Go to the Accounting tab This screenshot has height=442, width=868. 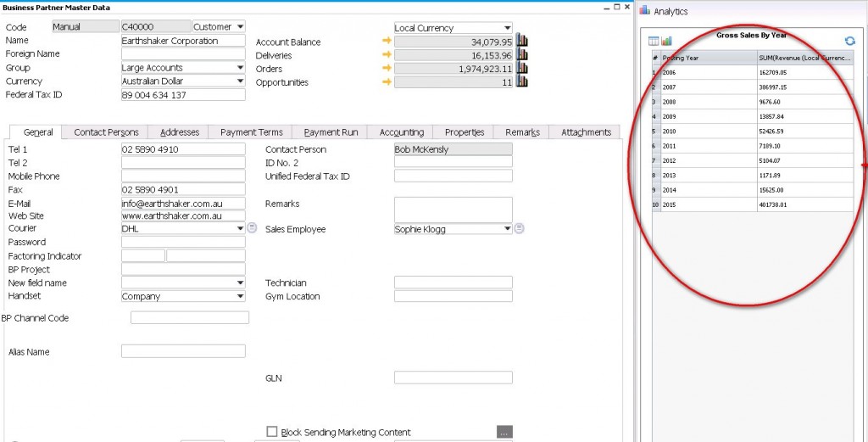401,132
